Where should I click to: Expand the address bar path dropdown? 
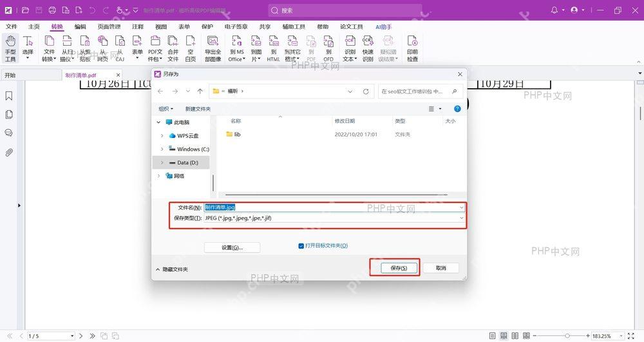pos(350,91)
